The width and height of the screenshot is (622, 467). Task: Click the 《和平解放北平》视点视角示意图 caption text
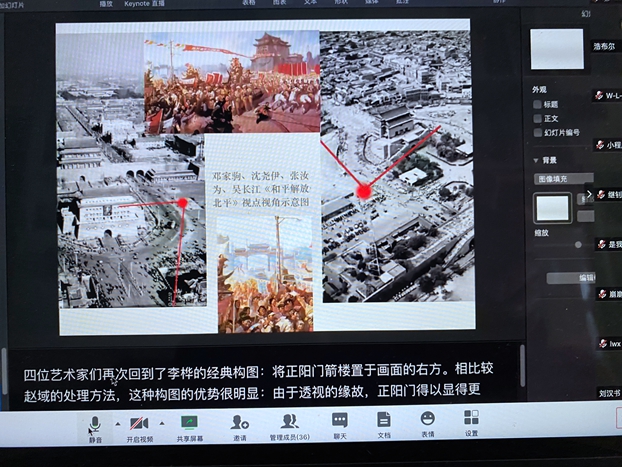click(x=261, y=189)
